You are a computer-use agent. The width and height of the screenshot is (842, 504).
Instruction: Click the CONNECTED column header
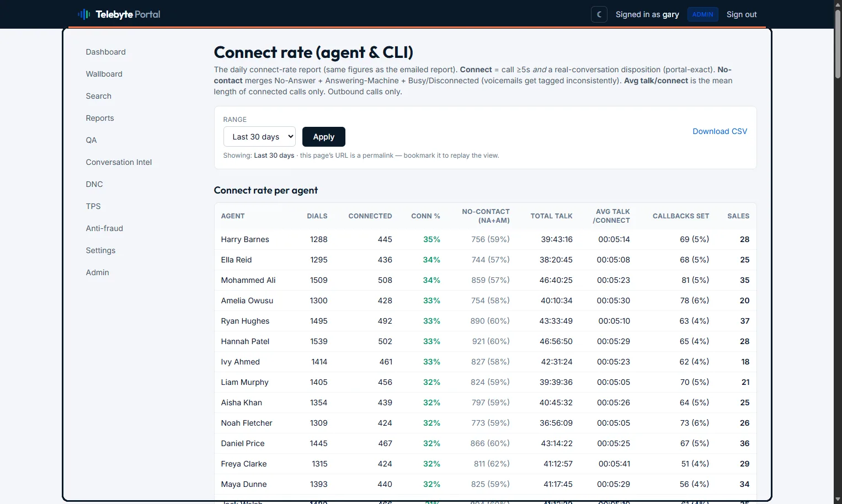tap(370, 216)
